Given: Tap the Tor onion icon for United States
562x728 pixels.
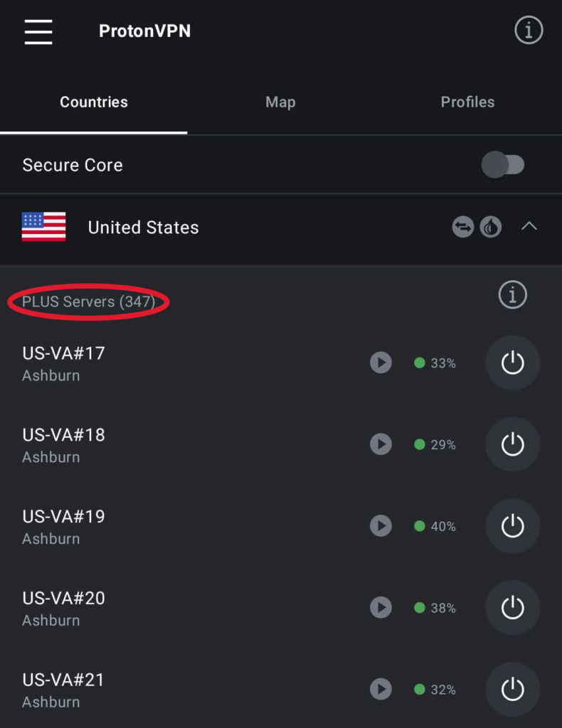Looking at the screenshot, I should (x=490, y=227).
